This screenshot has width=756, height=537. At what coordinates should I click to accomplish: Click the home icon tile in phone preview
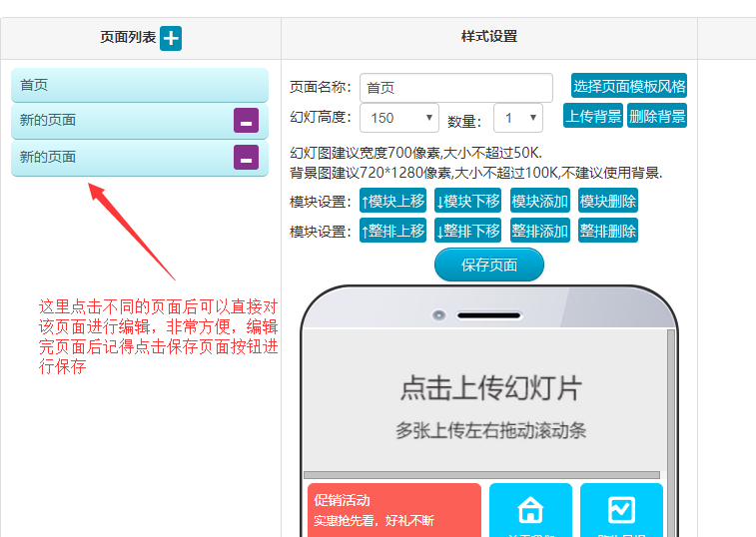[x=530, y=511]
